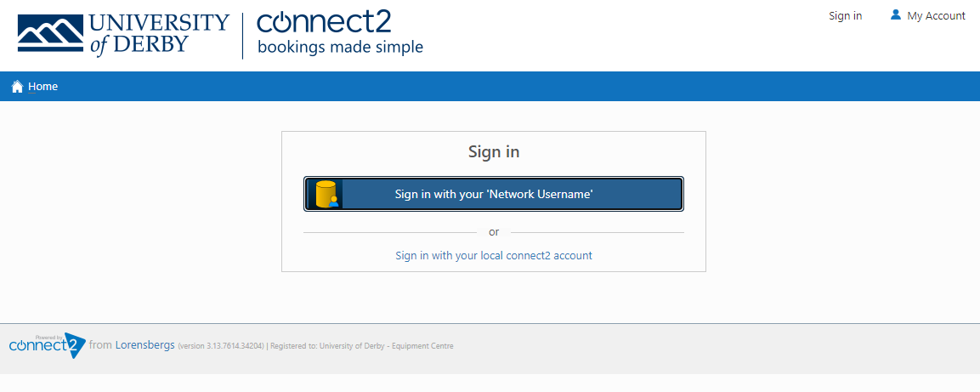Screen dimensions: 980x392
Task: Click the 'Sign in' panel heading
Action: 494,152
